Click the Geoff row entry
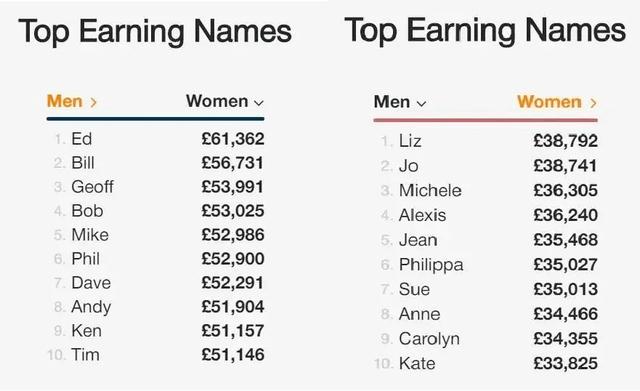Viewport: 640px width, 391px height. point(156,187)
